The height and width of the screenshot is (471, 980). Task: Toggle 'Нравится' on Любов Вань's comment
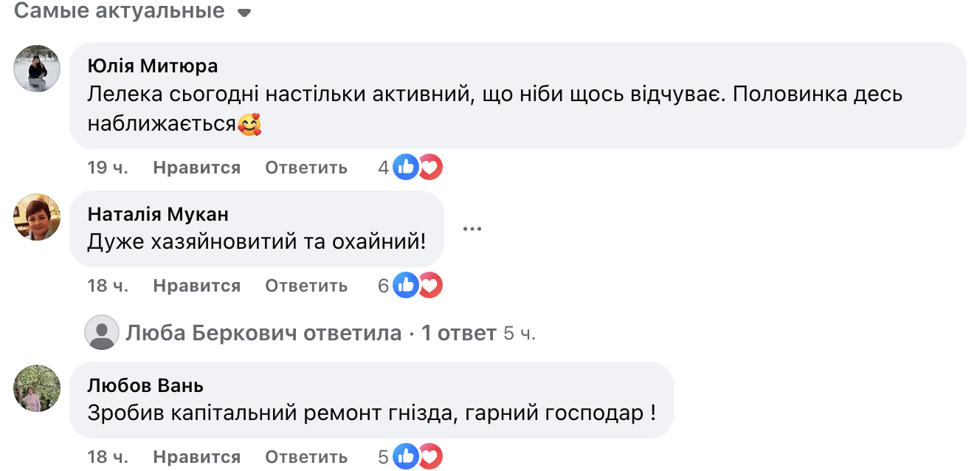pos(196,457)
